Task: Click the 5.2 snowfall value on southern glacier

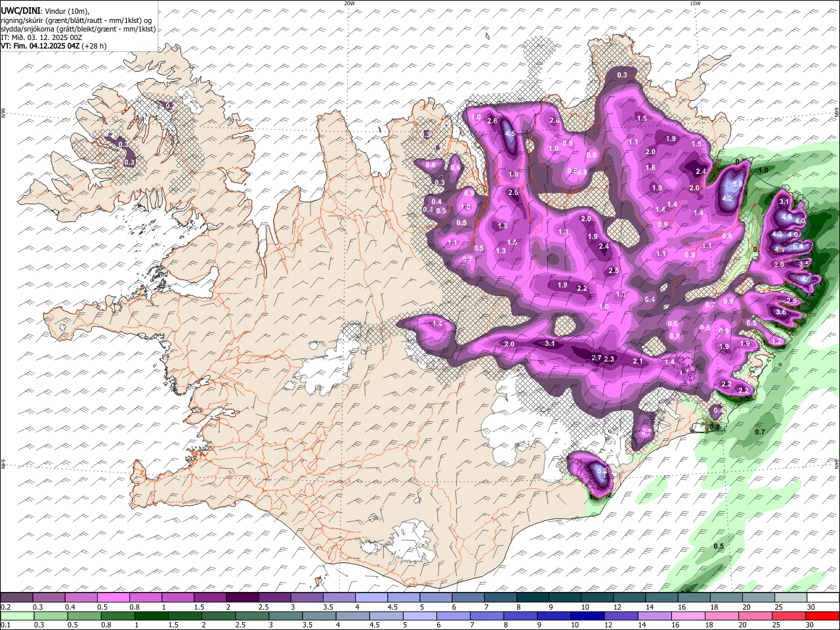Action: [602, 471]
